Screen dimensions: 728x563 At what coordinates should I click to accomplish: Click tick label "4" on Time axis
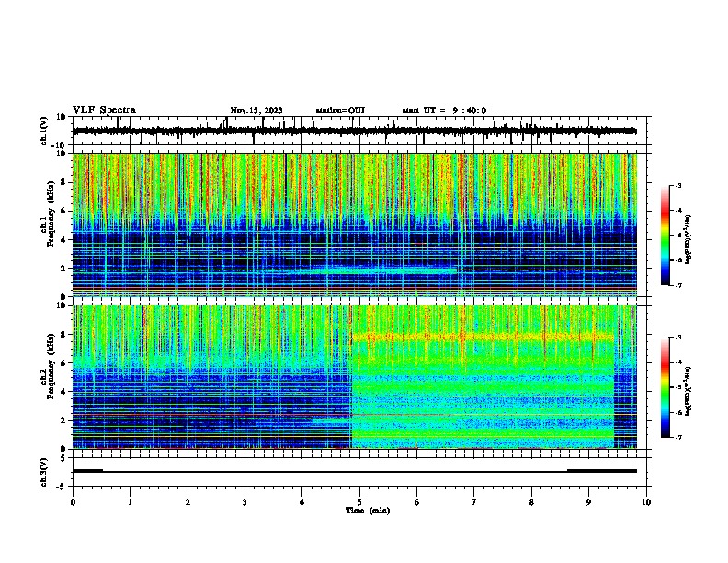coord(302,502)
